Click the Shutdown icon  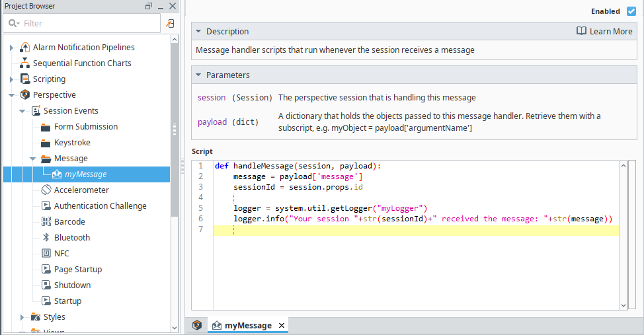pos(46,285)
